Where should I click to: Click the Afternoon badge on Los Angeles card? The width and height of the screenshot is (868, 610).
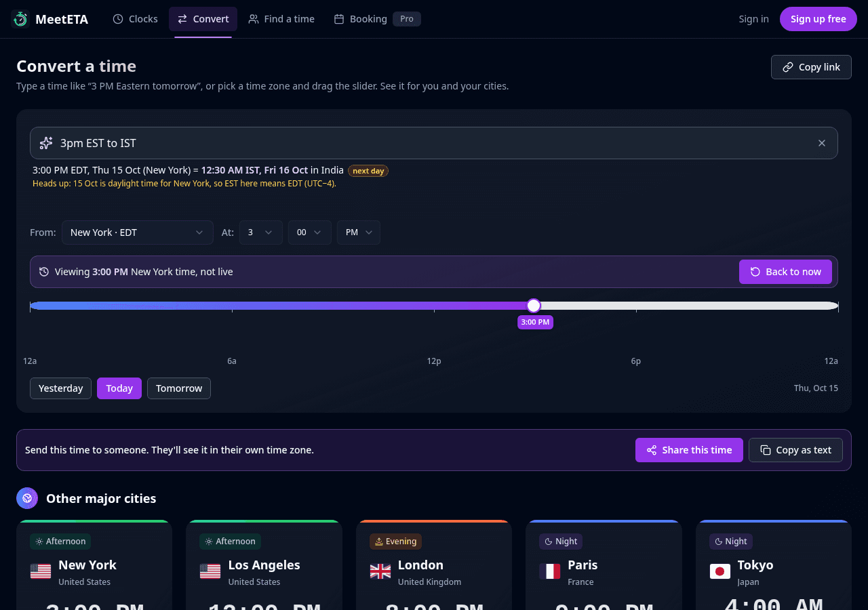[230, 542]
